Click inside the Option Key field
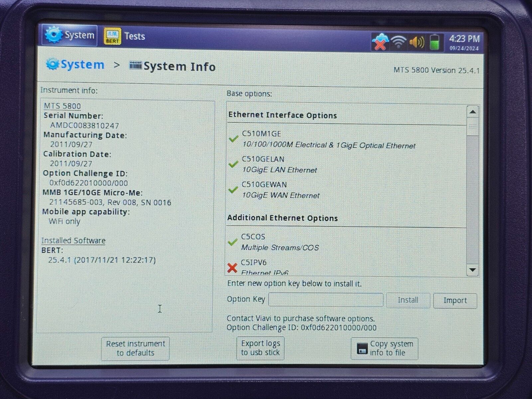532x399 pixels. [x=326, y=300]
